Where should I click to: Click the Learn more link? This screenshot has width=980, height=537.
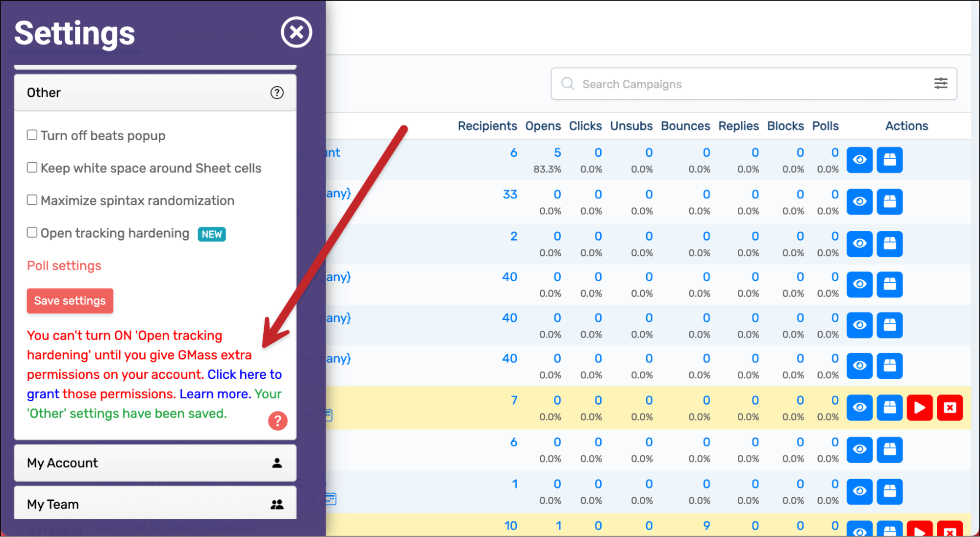[x=214, y=394]
